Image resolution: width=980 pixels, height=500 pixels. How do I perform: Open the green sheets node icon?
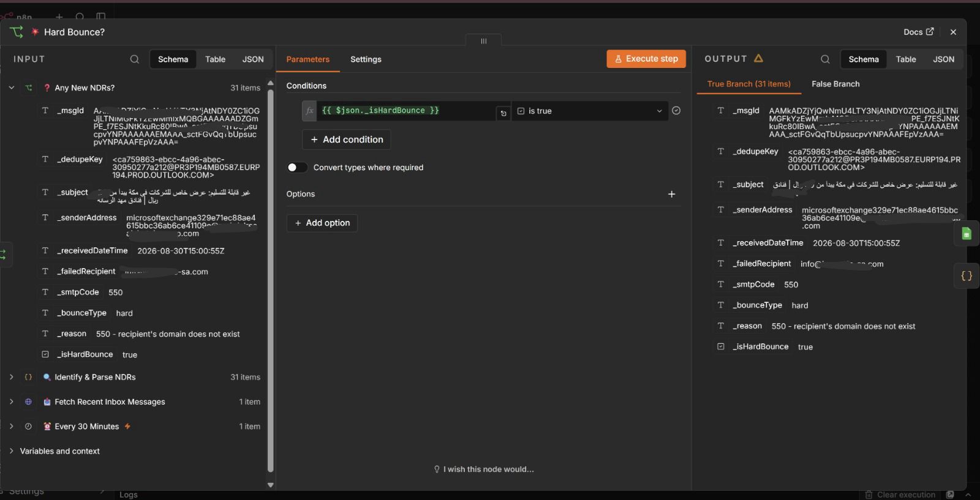(967, 234)
